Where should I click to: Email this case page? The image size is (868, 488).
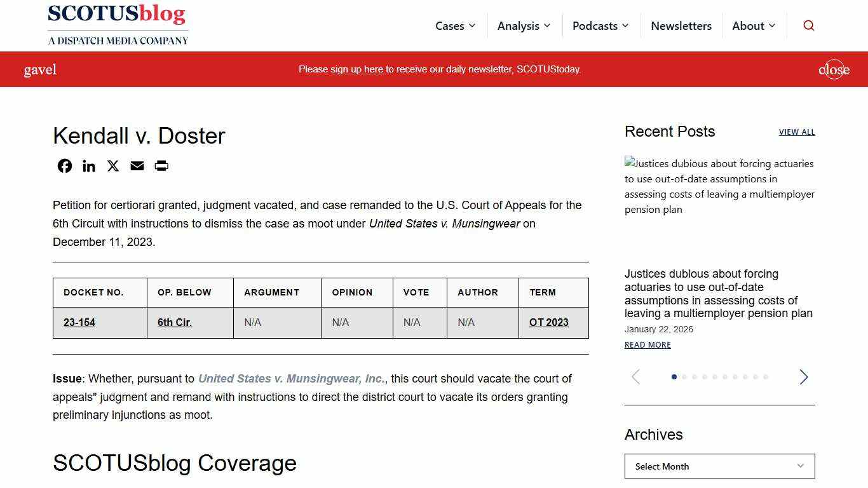137,166
